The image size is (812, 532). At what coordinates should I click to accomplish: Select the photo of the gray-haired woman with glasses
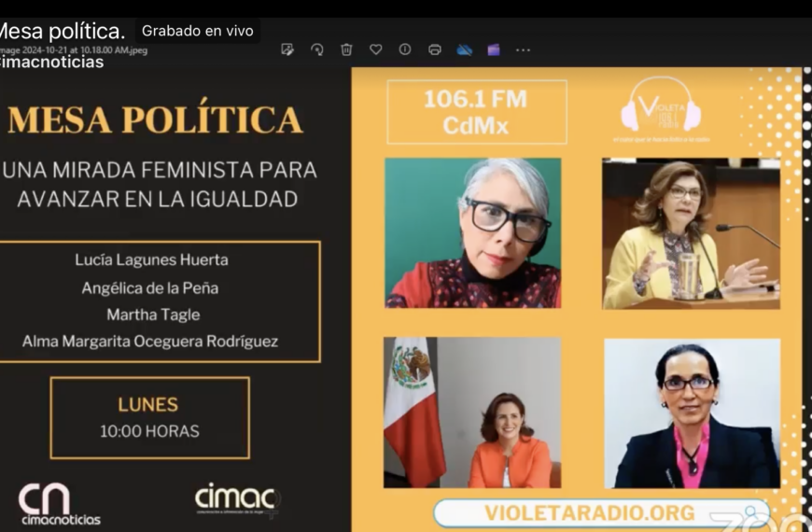click(473, 233)
